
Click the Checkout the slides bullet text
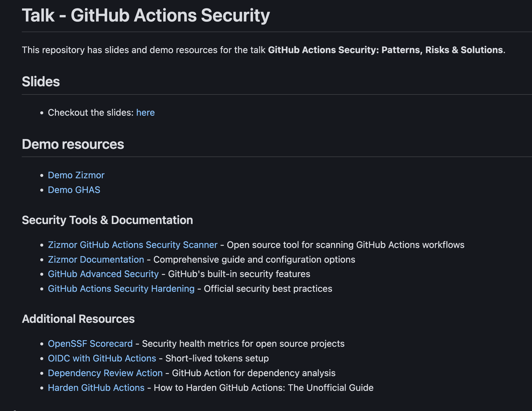tap(91, 112)
